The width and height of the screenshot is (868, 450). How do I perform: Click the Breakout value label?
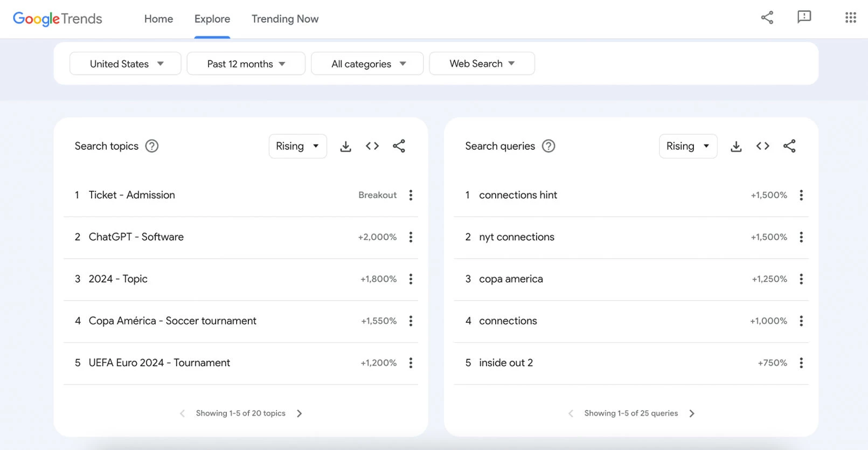pos(378,195)
